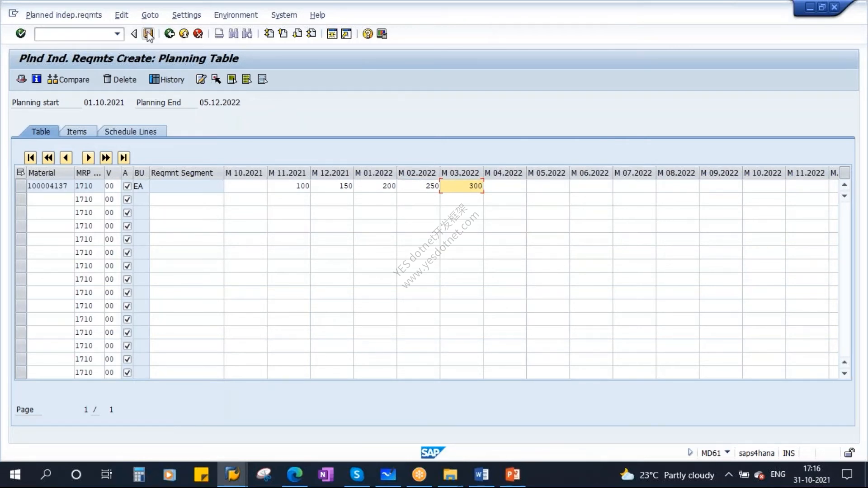Toggle the Active checkbox in second row
This screenshot has width=868, height=488.
[x=127, y=199]
